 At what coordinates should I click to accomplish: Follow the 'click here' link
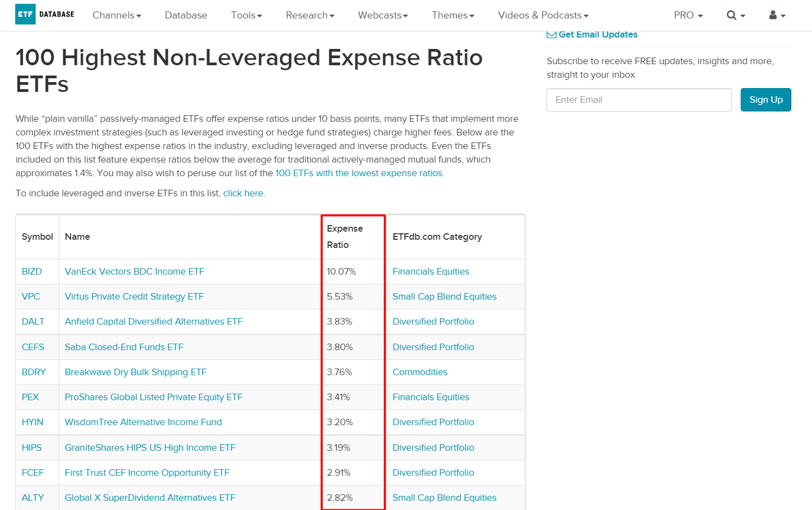click(x=243, y=193)
